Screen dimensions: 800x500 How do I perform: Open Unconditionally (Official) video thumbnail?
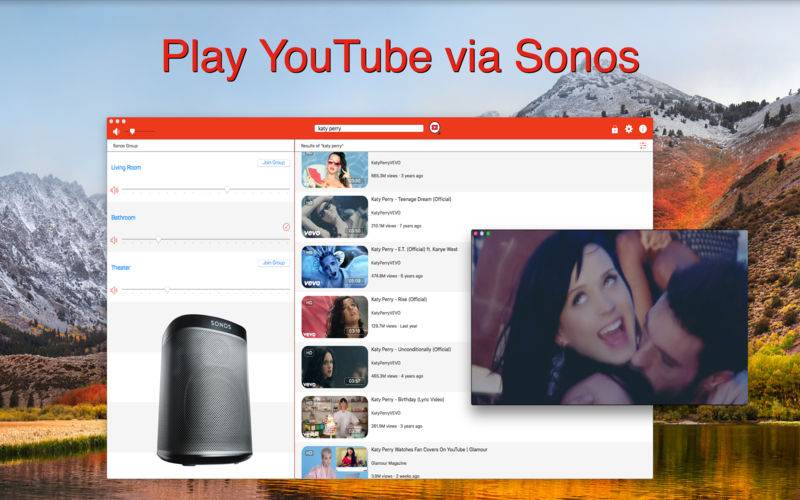click(x=335, y=367)
